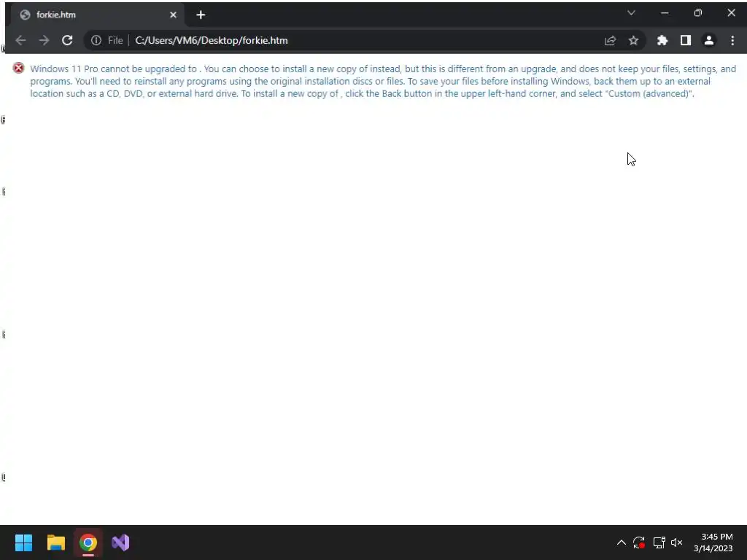747x560 pixels.
Task: Minimize the Chrome window
Action: (x=665, y=13)
